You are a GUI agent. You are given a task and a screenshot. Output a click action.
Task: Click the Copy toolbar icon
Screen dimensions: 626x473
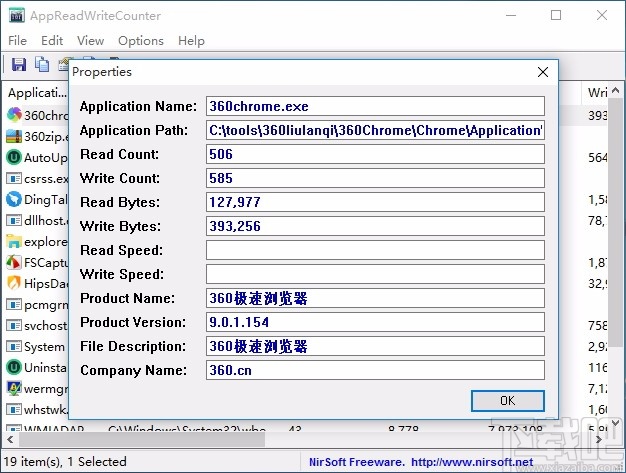coord(42,64)
